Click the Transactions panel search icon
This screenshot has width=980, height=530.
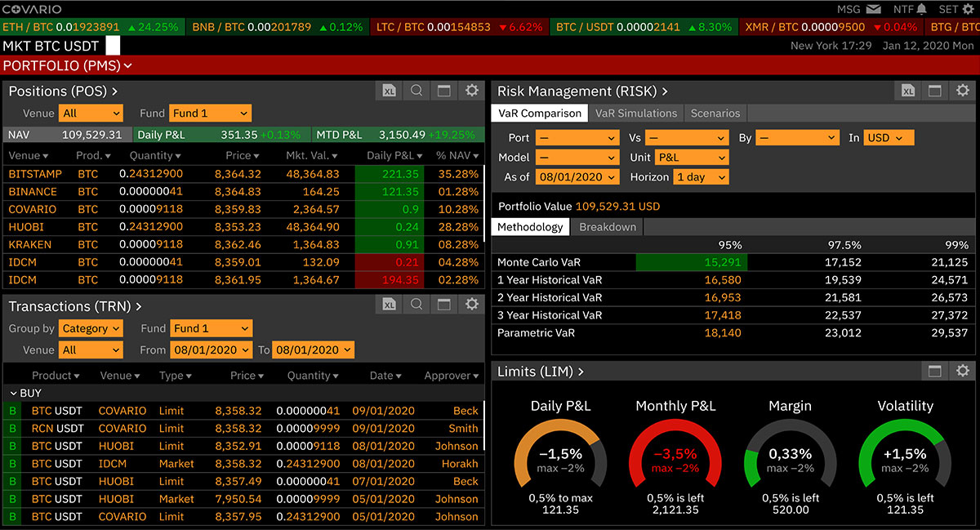pos(416,305)
